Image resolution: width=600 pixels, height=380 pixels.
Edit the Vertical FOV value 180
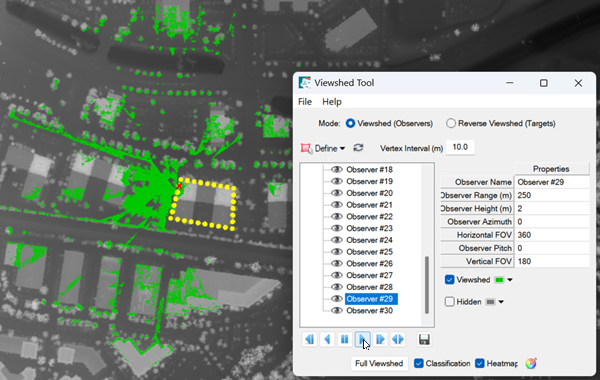point(552,261)
